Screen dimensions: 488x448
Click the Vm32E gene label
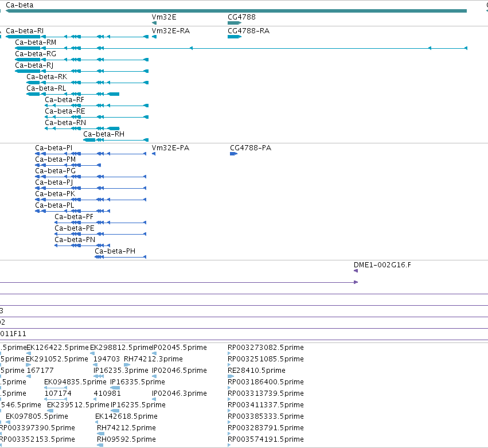(x=164, y=17)
